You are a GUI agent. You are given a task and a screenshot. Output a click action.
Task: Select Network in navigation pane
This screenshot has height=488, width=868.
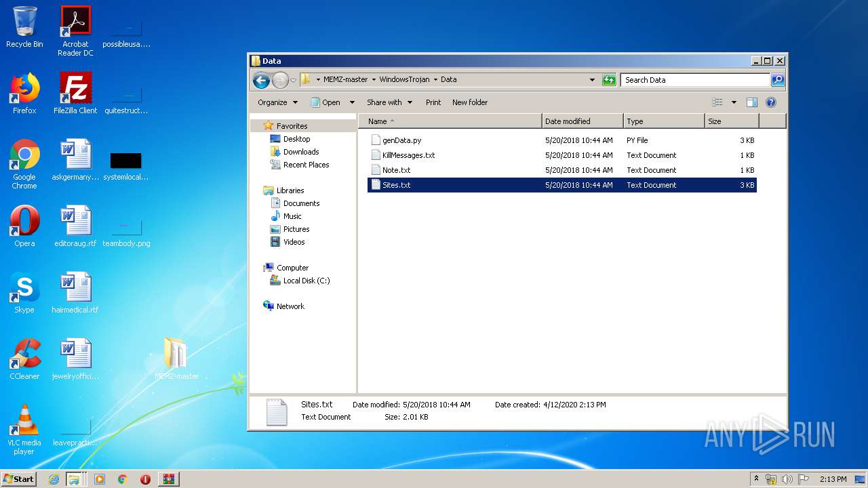290,306
